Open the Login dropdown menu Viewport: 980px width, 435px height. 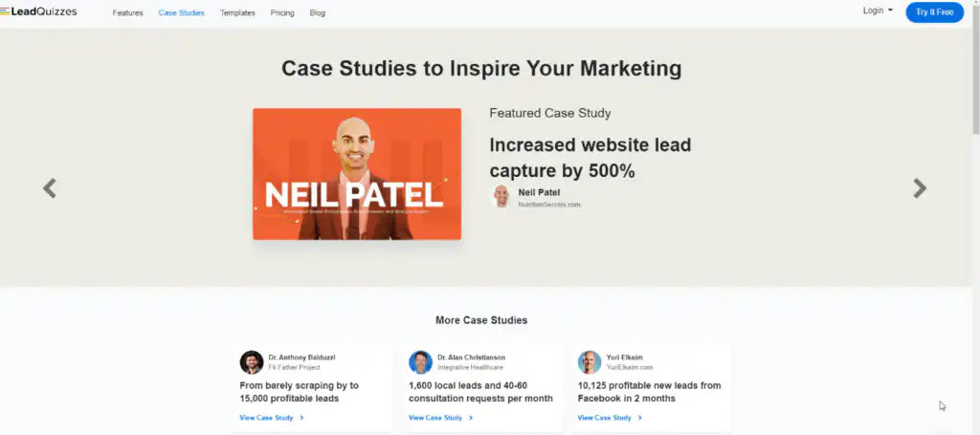[877, 11]
